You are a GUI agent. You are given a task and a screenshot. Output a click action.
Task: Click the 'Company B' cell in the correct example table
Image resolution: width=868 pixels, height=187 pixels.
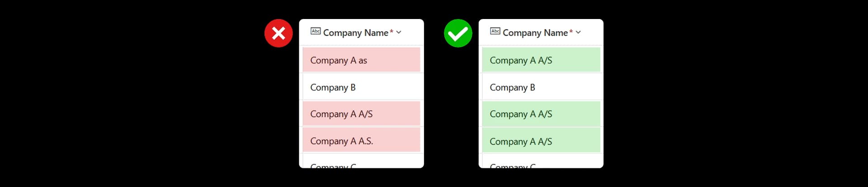[541, 87]
